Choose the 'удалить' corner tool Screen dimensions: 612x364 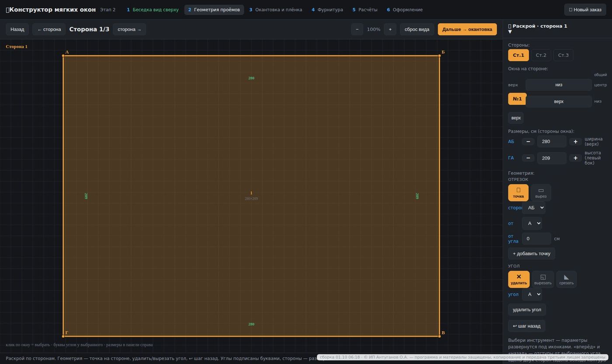pyautogui.click(x=518, y=279)
